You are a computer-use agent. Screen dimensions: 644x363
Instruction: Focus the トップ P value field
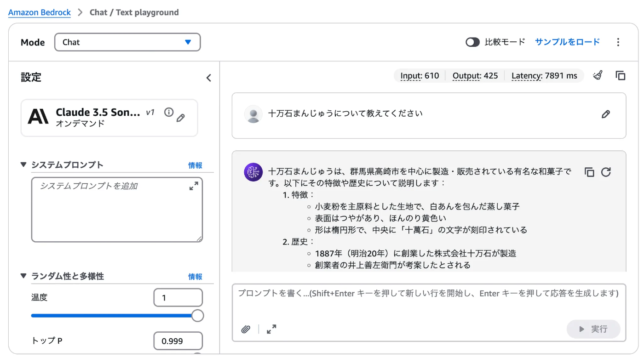point(178,341)
